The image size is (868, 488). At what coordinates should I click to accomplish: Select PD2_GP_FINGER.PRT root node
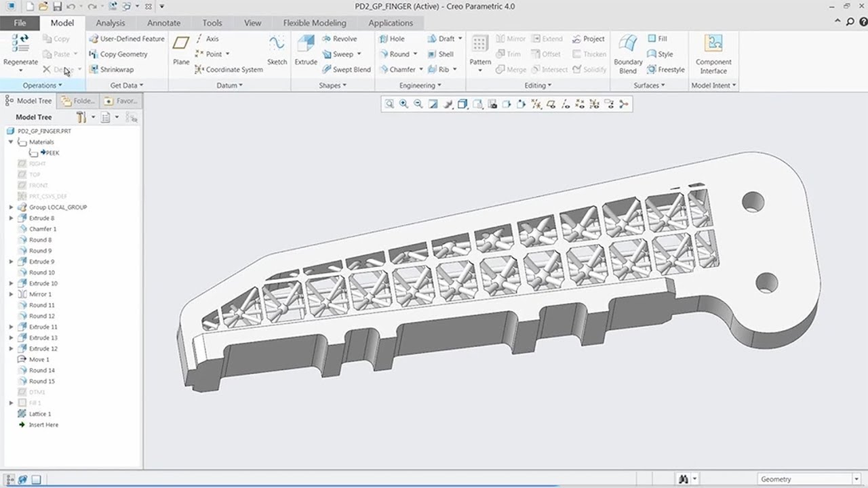[38, 131]
